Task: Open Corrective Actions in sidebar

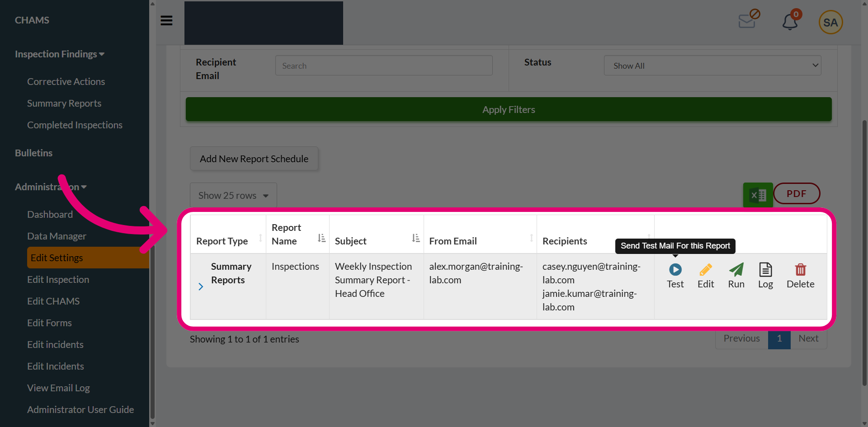Action: (66, 82)
